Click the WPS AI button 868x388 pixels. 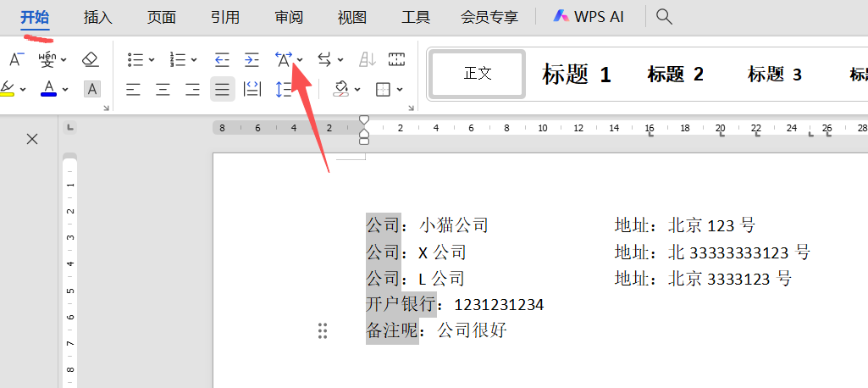tap(589, 16)
